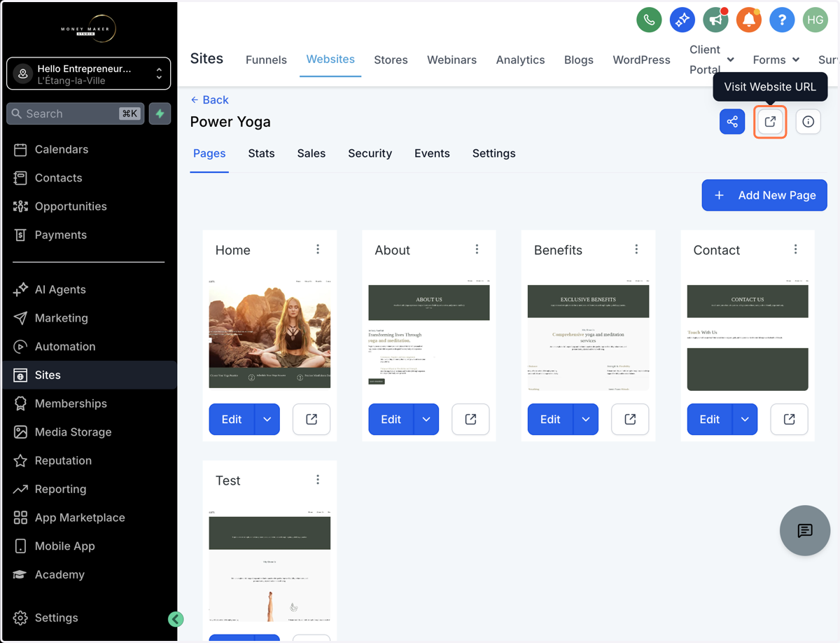
Task: Click the Home page thumbnail
Action: [x=269, y=334]
